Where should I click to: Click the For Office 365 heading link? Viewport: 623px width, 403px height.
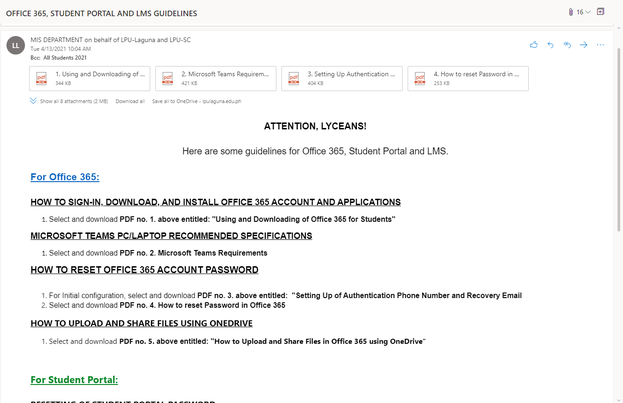(65, 177)
